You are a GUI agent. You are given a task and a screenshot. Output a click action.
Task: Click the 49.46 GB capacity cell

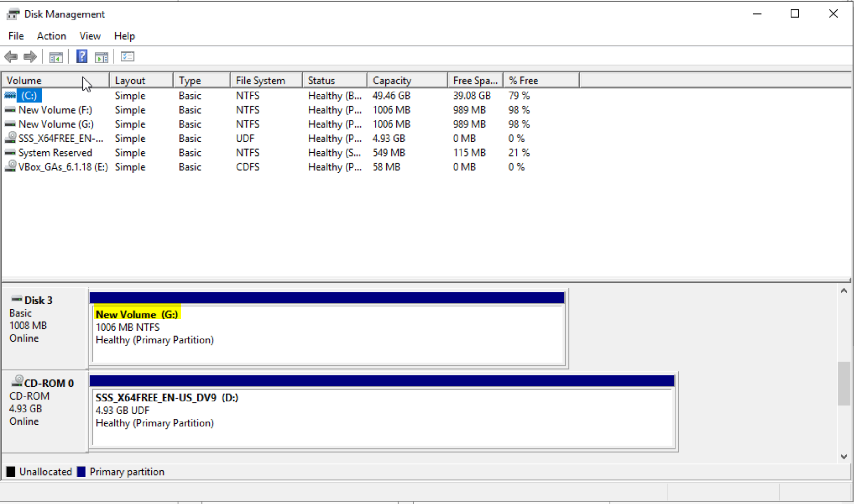click(391, 96)
